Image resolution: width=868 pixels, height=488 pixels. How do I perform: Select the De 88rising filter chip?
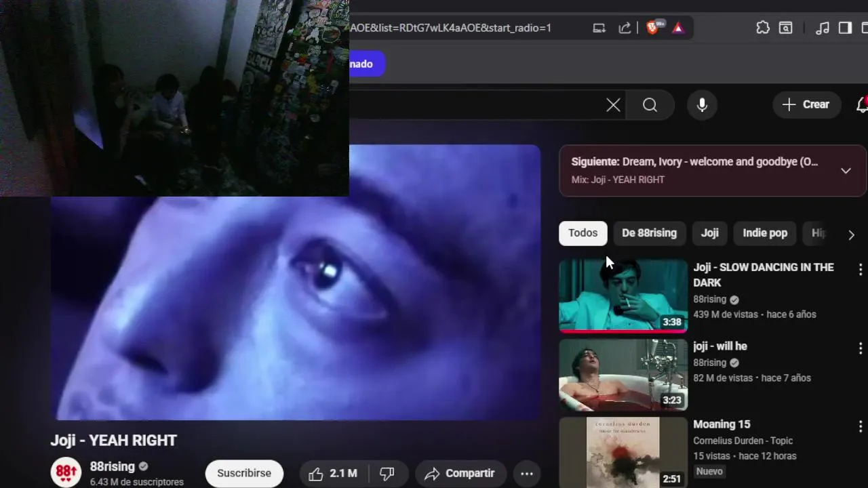(649, 233)
